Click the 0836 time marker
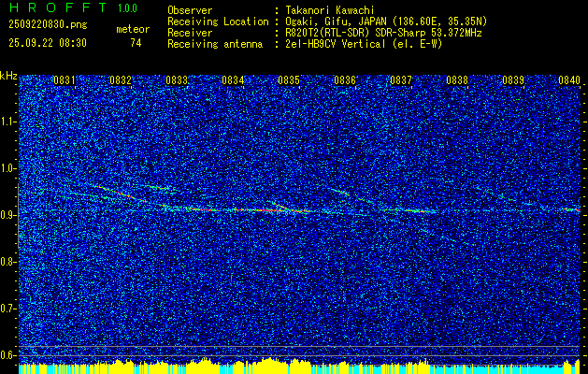588x374 pixels. (345, 80)
